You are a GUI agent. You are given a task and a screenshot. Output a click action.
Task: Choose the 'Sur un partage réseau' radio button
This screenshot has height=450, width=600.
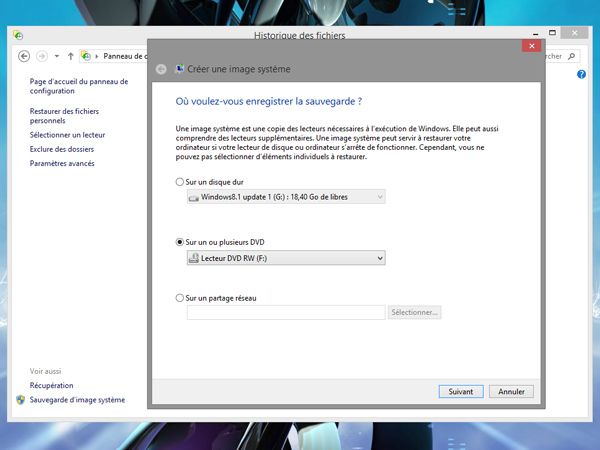[x=179, y=298]
